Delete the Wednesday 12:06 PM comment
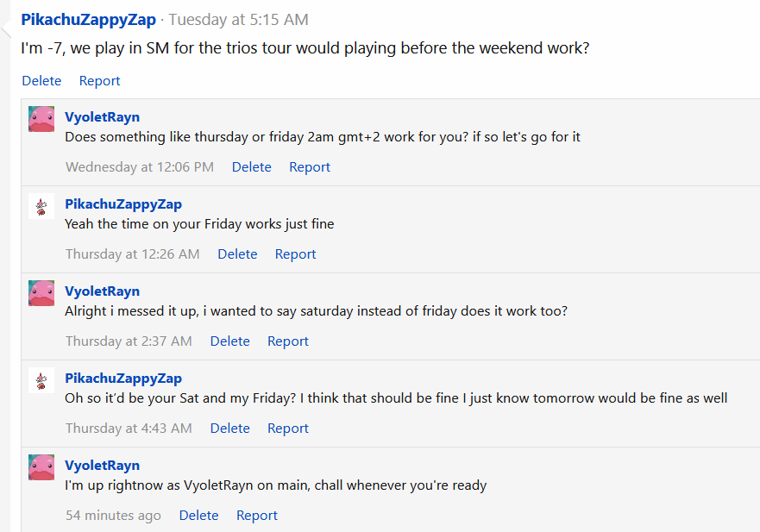760x532 pixels. tap(251, 166)
